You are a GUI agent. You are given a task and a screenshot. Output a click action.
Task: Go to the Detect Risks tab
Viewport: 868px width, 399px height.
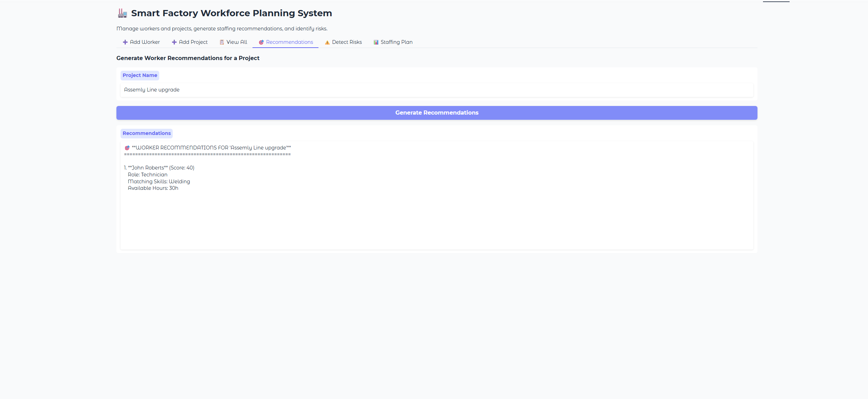(343, 42)
